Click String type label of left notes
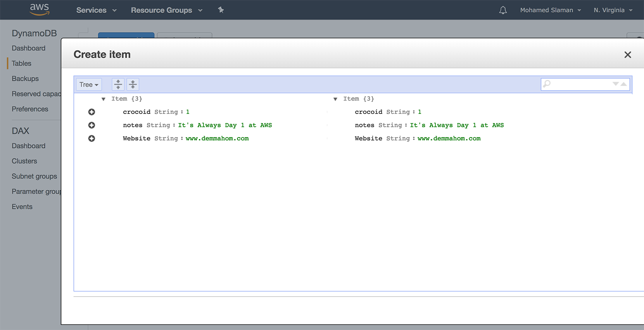The height and width of the screenshot is (330, 644). point(158,125)
